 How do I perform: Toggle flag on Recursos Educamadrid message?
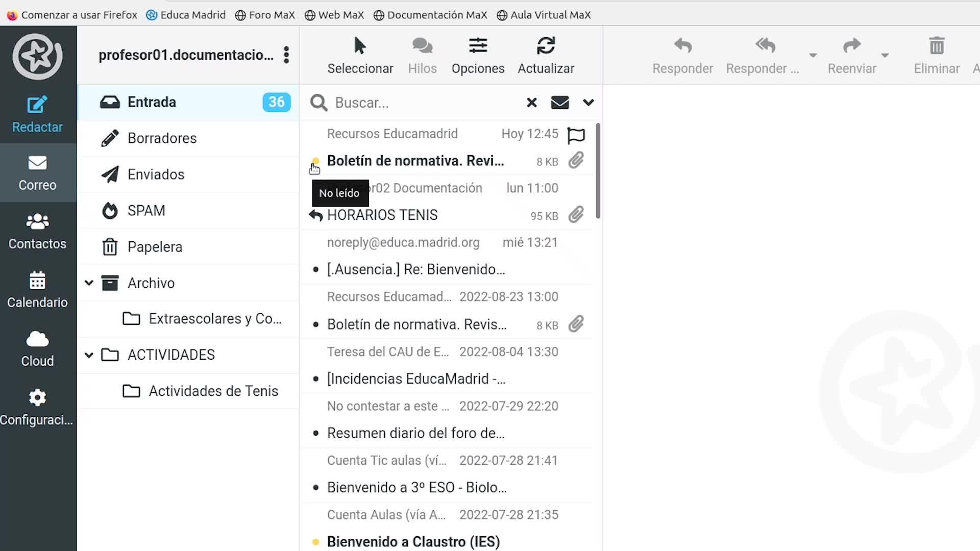[576, 135]
